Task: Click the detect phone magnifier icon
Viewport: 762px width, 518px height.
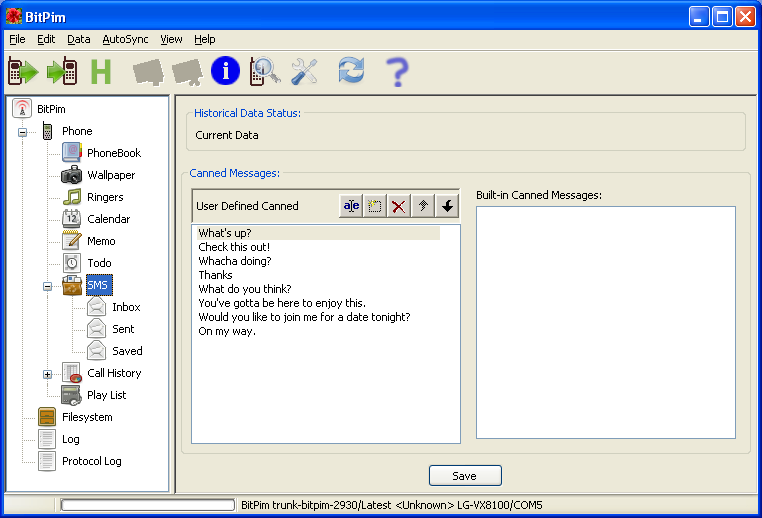Action: (x=265, y=71)
